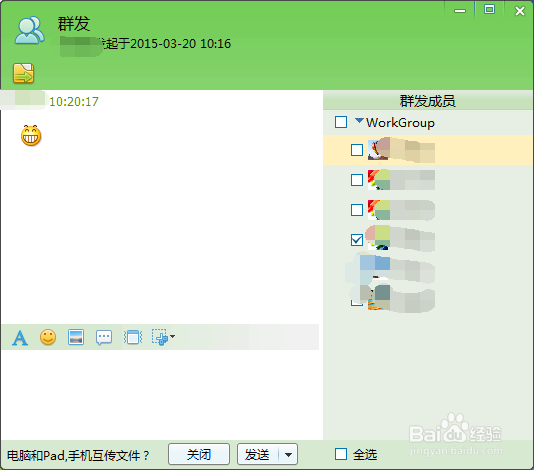Select the WorkGroup group label
534x470 pixels.
click(x=400, y=123)
